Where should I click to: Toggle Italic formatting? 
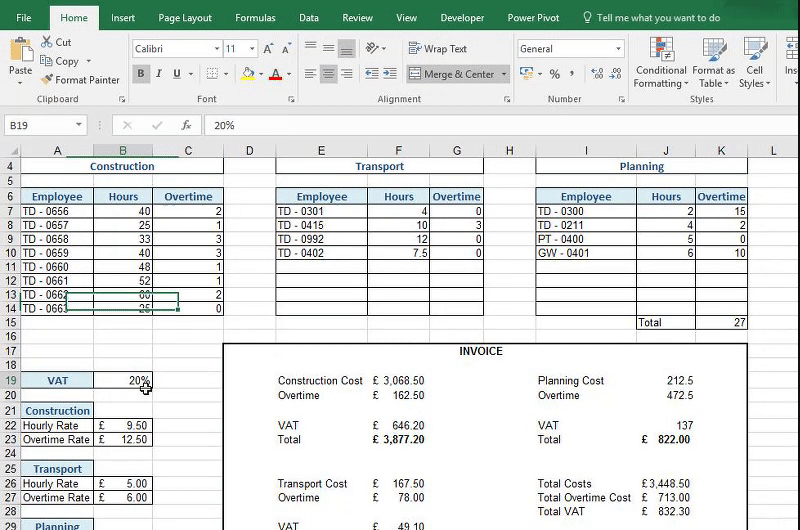tap(159, 74)
